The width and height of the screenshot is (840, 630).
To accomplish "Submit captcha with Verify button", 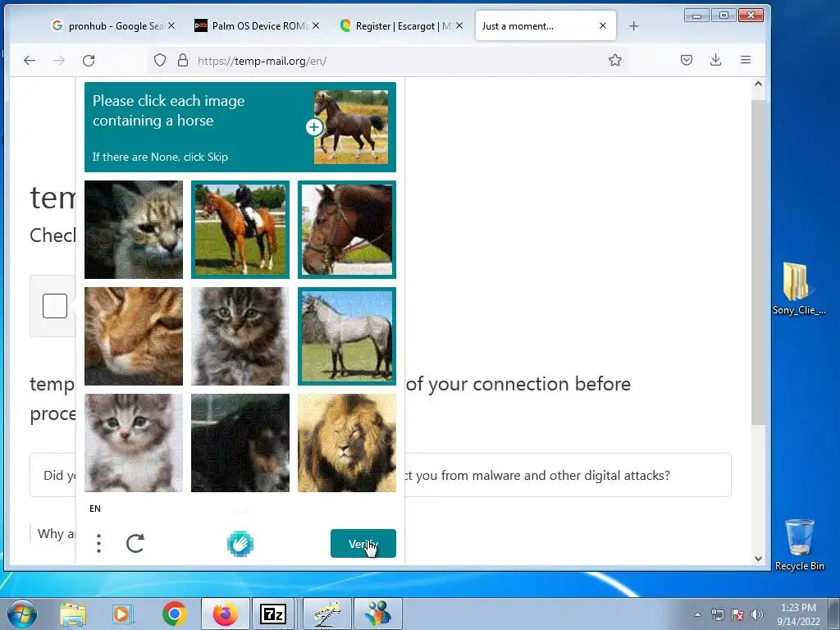I will pyautogui.click(x=363, y=543).
